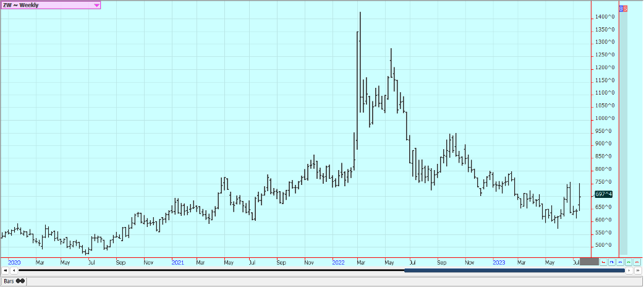Click the red L-shaped icon bottom right

pos(603,262)
